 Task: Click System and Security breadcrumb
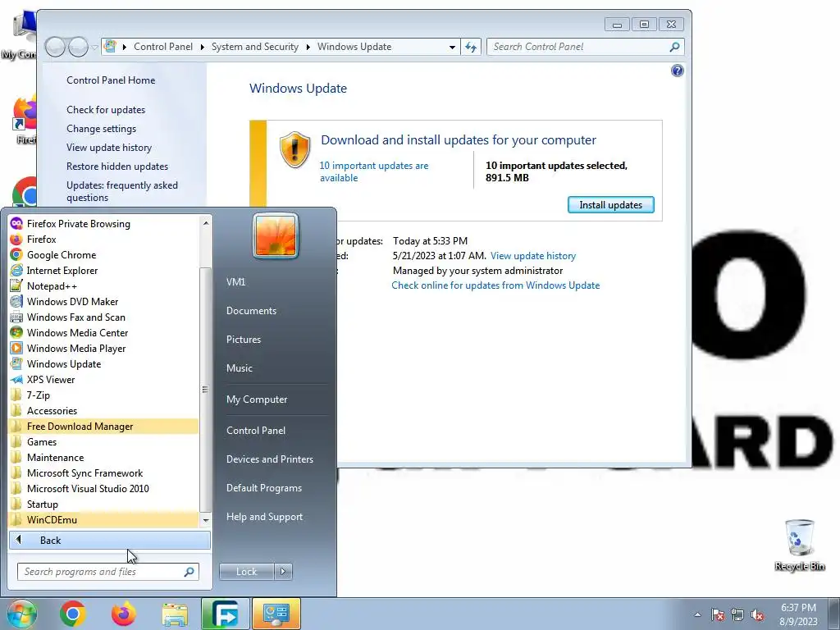click(x=255, y=47)
